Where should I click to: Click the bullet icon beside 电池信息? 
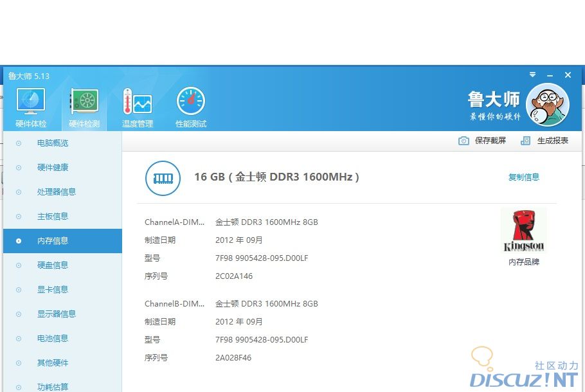(18, 339)
